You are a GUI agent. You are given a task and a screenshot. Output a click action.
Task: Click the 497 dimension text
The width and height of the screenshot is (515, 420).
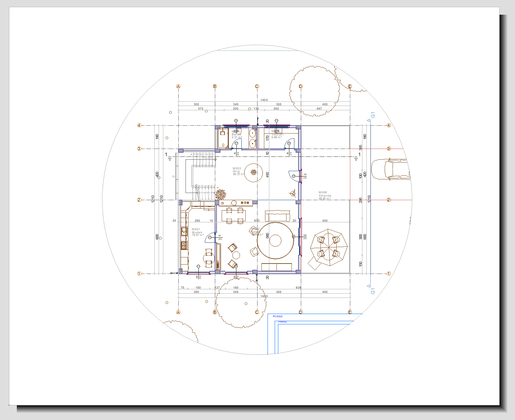(319, 108)
